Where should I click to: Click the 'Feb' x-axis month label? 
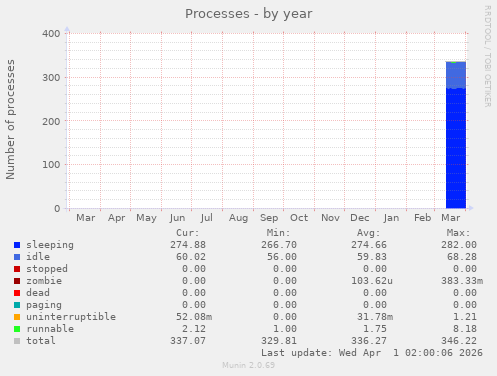(423, 218)
